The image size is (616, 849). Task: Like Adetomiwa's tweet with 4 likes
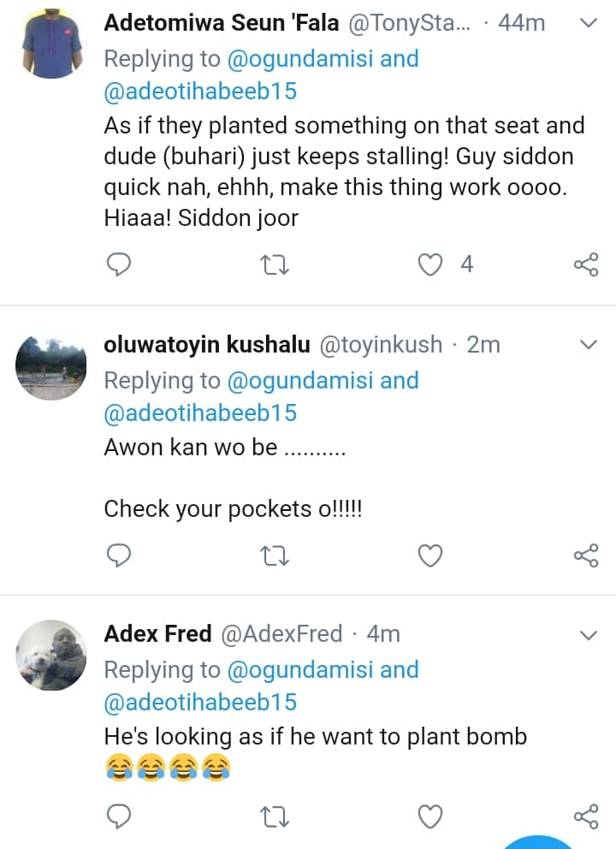point(430,265)
